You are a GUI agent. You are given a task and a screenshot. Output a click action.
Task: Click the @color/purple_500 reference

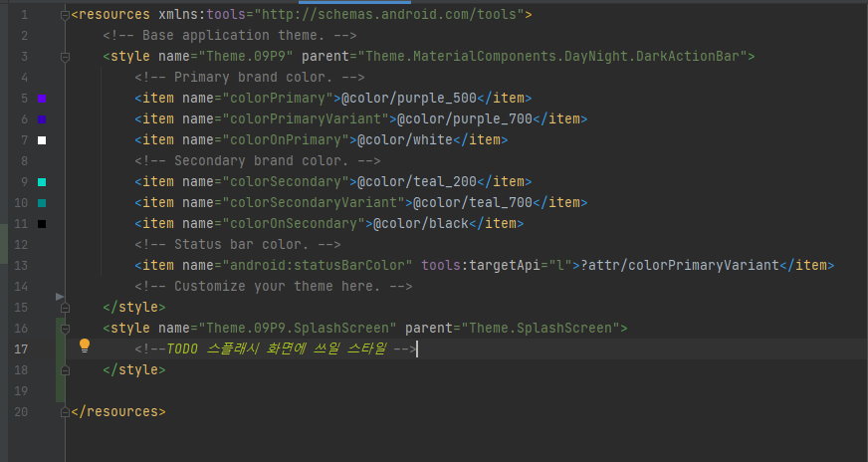tap(409, 98)
